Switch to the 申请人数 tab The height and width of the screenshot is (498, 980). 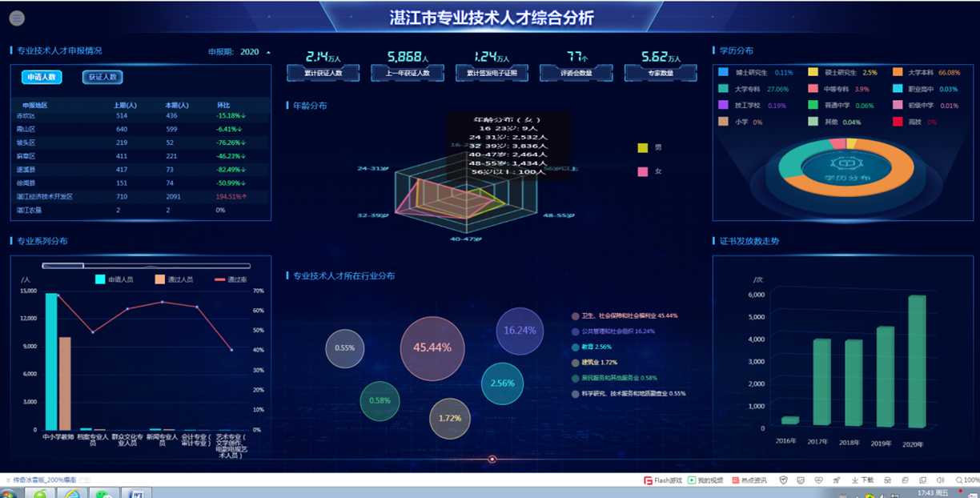pos(42,77)
